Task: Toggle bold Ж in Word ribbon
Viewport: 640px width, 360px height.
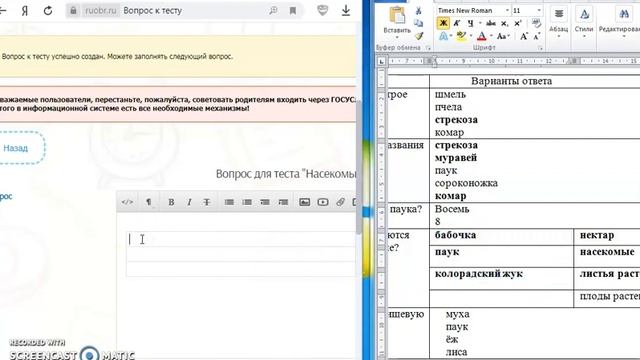Action: 443,23
